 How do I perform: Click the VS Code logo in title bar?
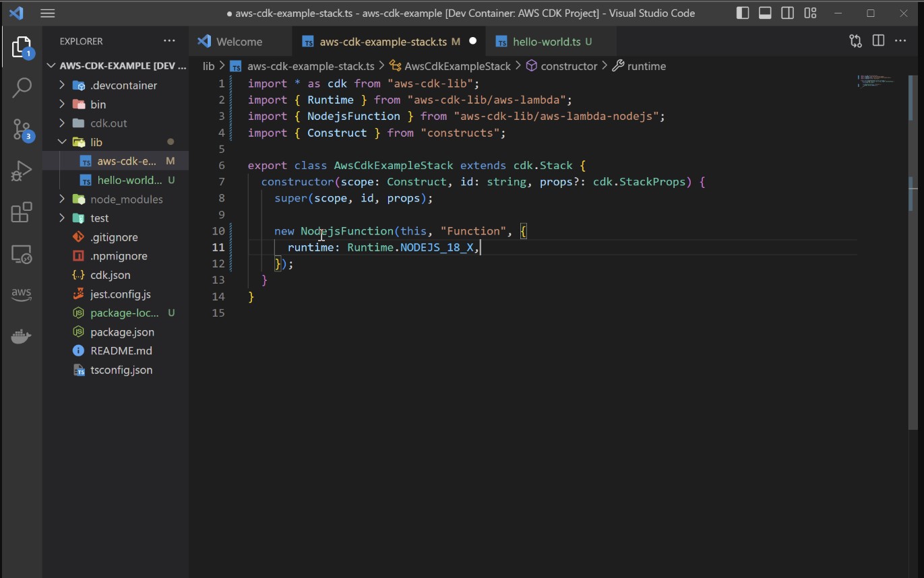coord(16,13)
